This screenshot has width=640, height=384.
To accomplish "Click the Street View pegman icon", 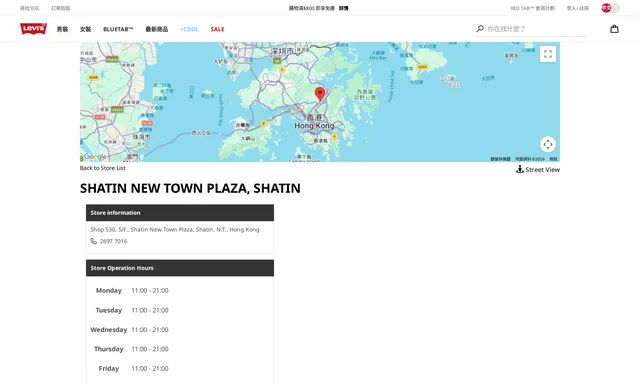I will (x=520, y=169).
